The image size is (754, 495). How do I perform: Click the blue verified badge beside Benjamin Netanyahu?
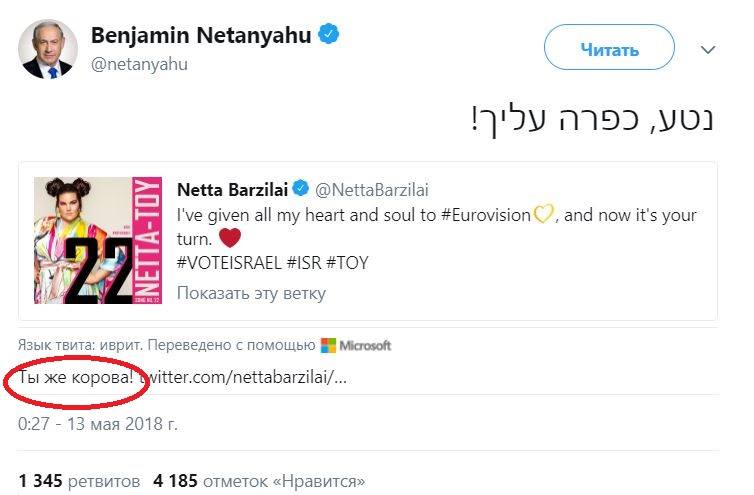pos(329,35)
